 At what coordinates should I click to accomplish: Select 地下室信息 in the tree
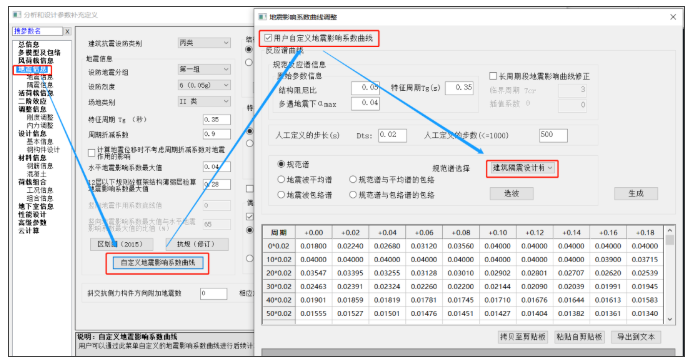[x=36, y=206]
